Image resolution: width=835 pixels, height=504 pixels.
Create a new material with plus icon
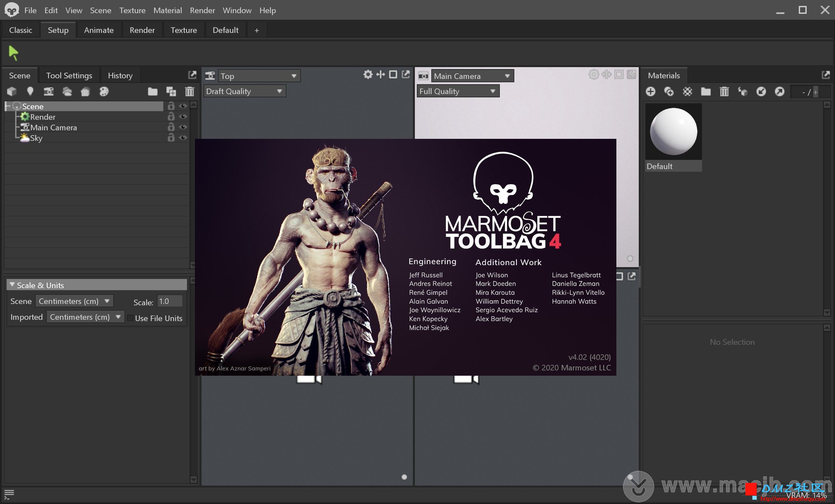click(650, 91)
